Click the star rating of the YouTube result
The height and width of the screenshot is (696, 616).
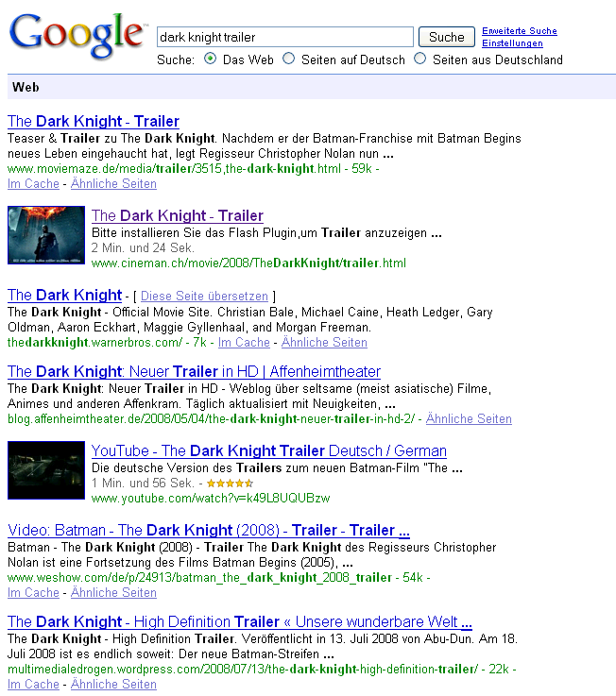[x=231, y=484]
